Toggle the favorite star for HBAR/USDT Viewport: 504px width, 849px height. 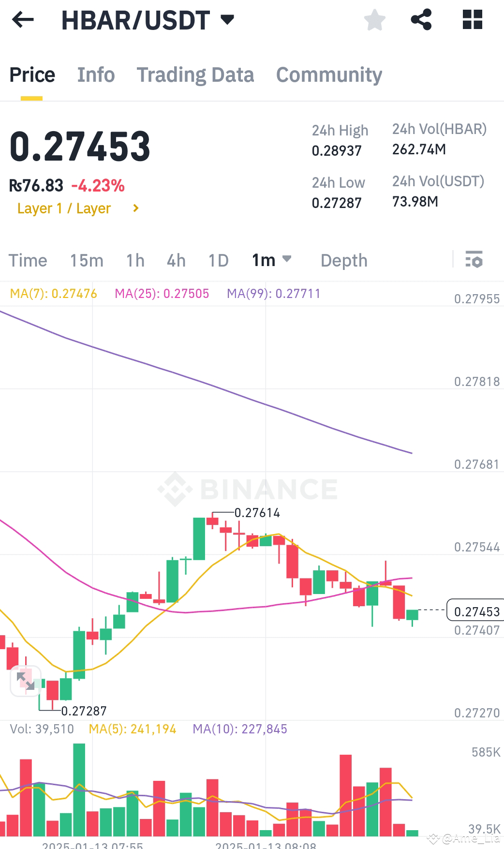point(374,19)
